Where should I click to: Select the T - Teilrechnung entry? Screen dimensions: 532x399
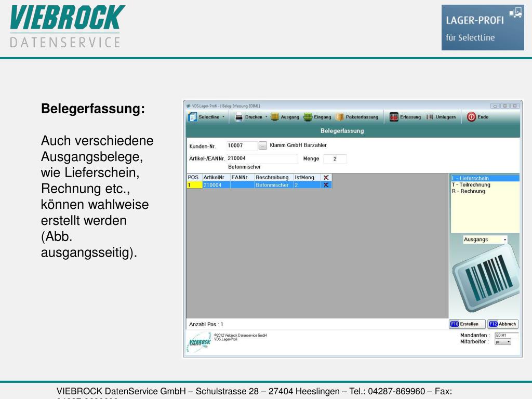471,184
